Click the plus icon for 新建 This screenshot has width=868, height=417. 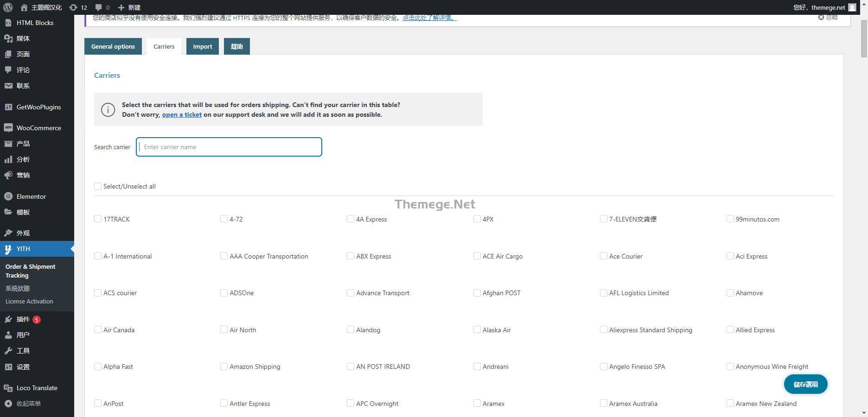pyautogui.click(x=121, y=7)
